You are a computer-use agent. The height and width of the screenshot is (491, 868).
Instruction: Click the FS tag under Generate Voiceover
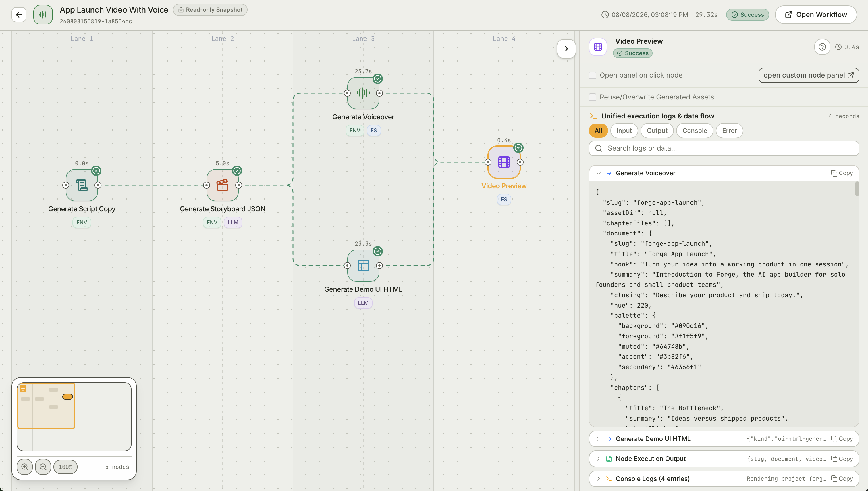tap(374, 131)
